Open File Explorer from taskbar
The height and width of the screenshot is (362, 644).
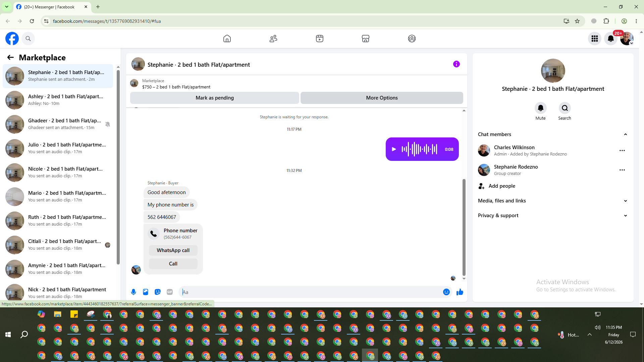pos(58,314)
